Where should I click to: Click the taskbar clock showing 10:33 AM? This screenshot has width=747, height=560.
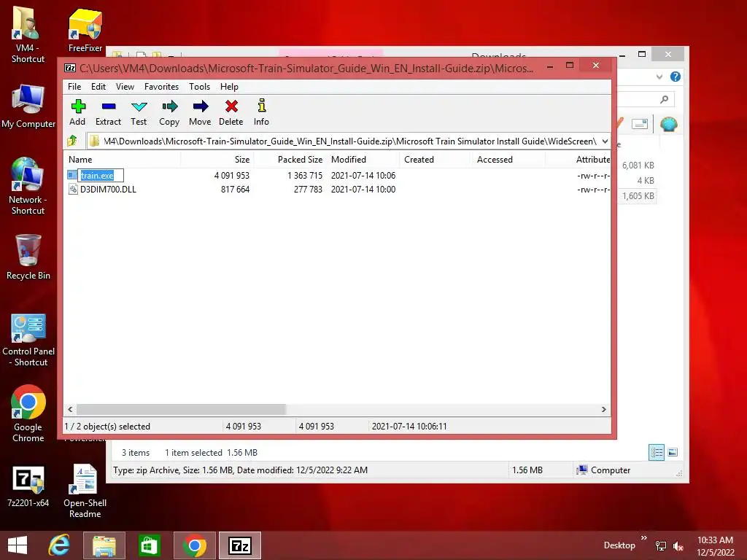point(715,540)
